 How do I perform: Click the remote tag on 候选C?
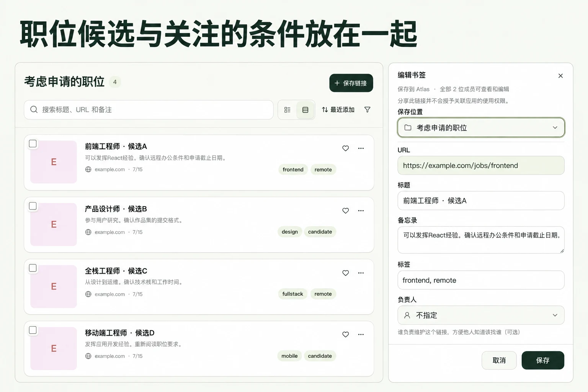[x=323, y=294]
